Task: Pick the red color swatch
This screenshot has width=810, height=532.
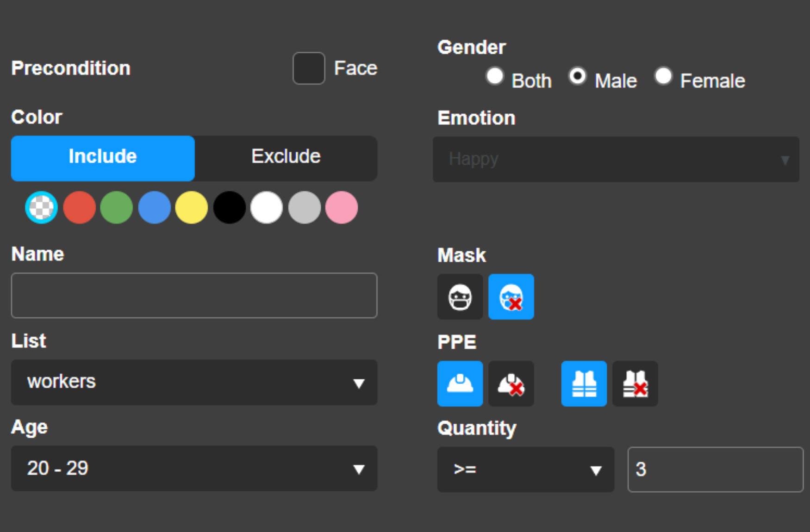Action: tap(79, 207)
